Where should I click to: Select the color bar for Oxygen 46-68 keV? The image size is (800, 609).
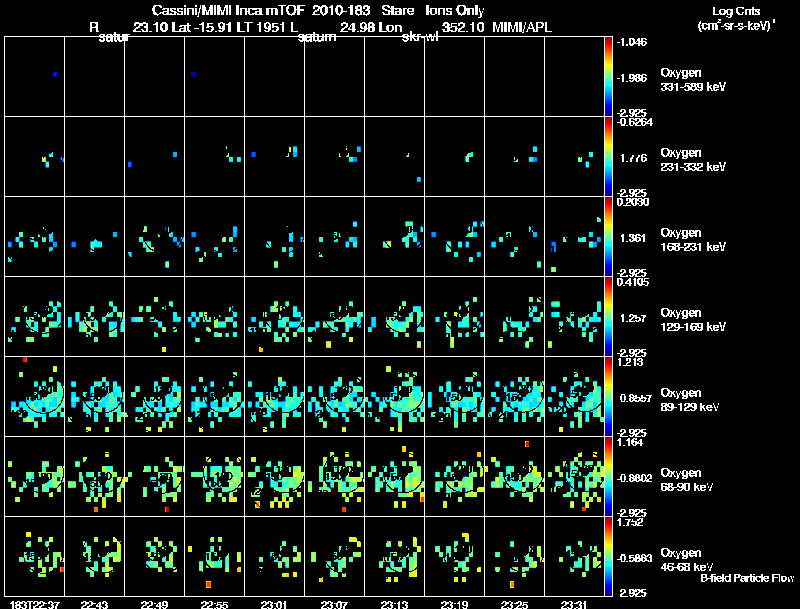[610, 557]
